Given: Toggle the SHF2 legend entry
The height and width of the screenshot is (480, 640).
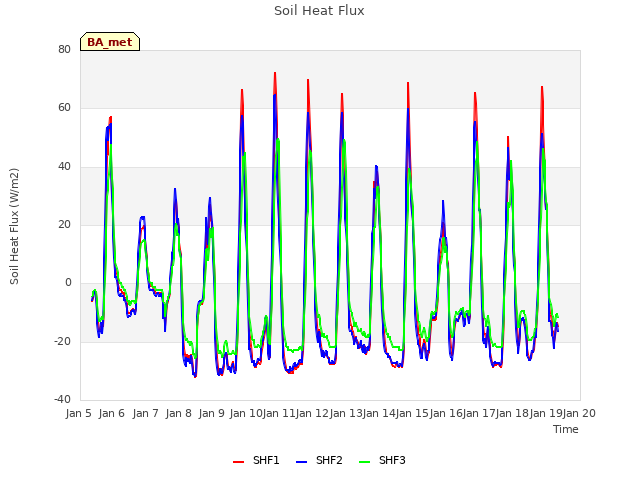Looking at the screenshot, I should pyautogui.click(x=319, y=460).
